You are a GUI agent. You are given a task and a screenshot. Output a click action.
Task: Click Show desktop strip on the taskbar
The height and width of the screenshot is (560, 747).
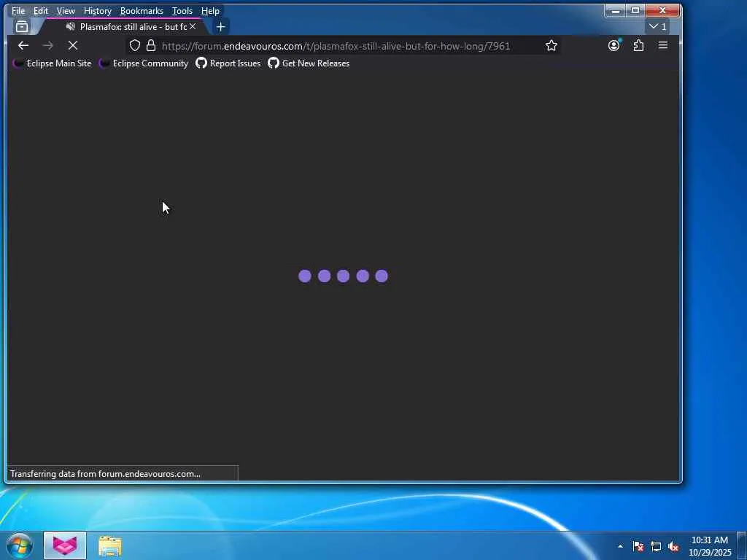coord(742,545)
